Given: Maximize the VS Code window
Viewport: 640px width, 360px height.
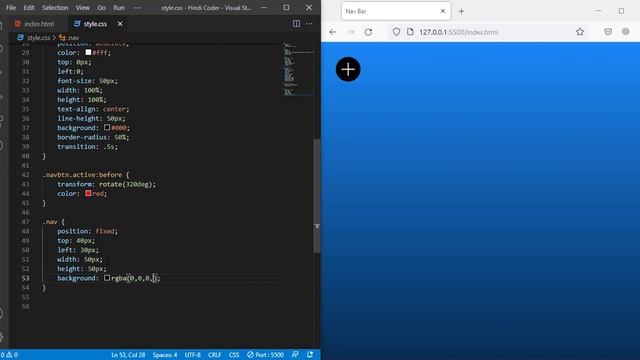Looking at the screenshot, I should coord(287,7).
